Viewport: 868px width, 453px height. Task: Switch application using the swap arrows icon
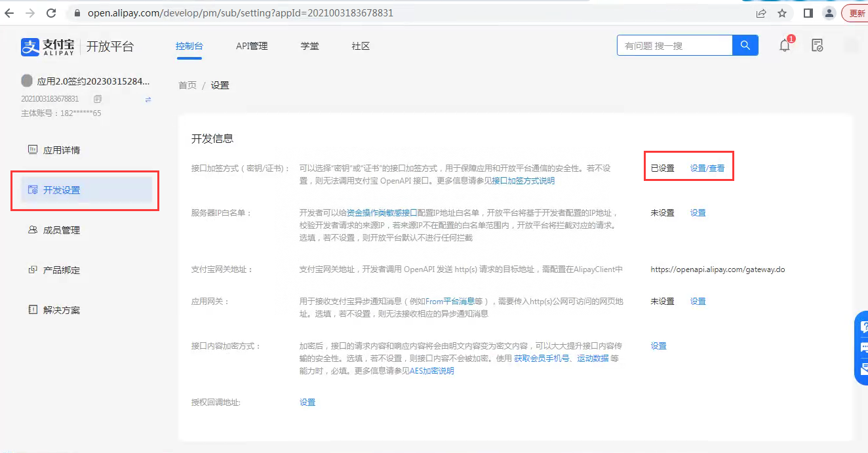point(148,99)
